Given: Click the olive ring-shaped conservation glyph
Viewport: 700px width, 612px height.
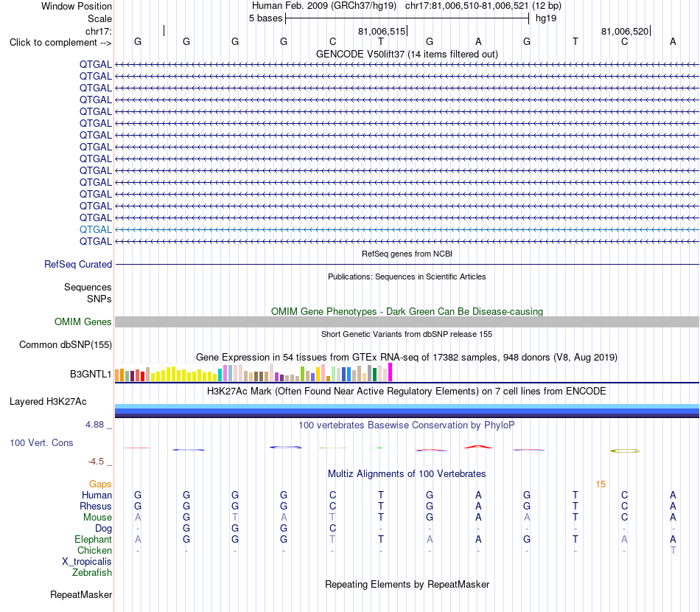Looking at the screenshot, I should [x=625, y=451].
